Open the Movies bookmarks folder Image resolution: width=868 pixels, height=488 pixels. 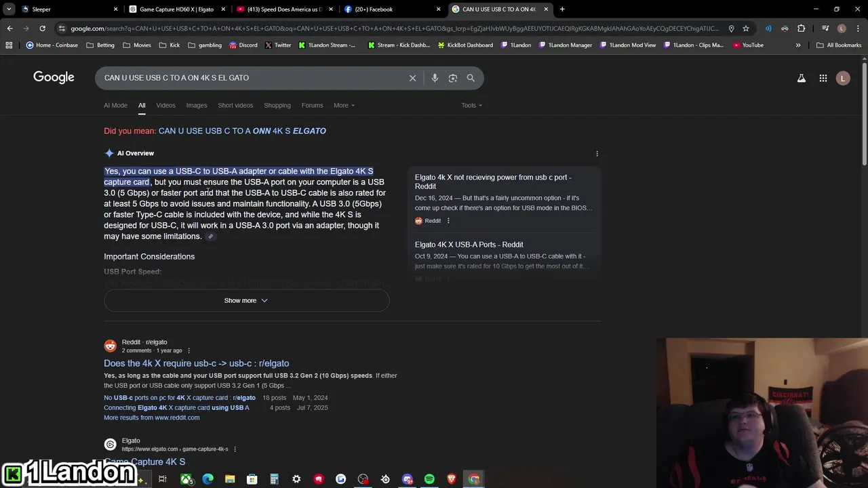click(x=137, y=45)
